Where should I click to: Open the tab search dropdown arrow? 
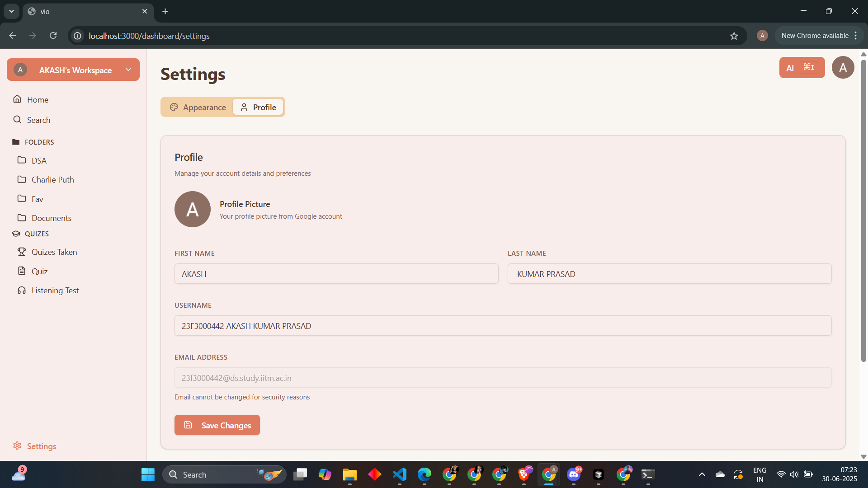point(11,11)
